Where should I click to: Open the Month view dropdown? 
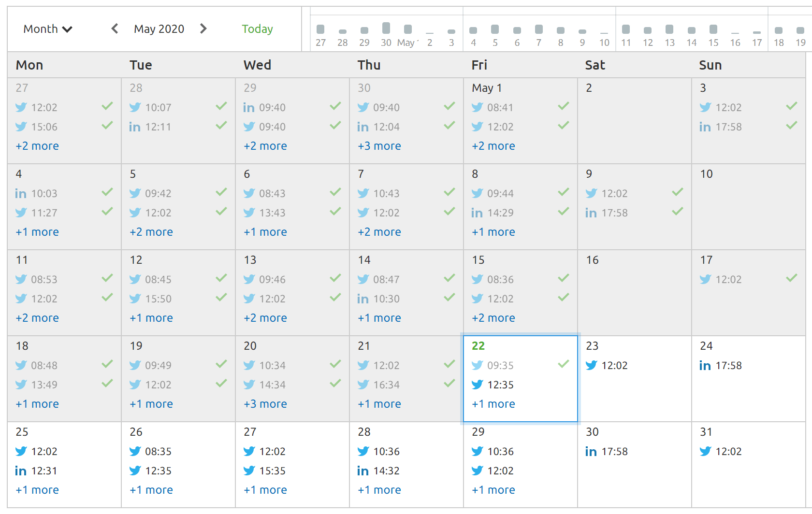tap(47, 29)
